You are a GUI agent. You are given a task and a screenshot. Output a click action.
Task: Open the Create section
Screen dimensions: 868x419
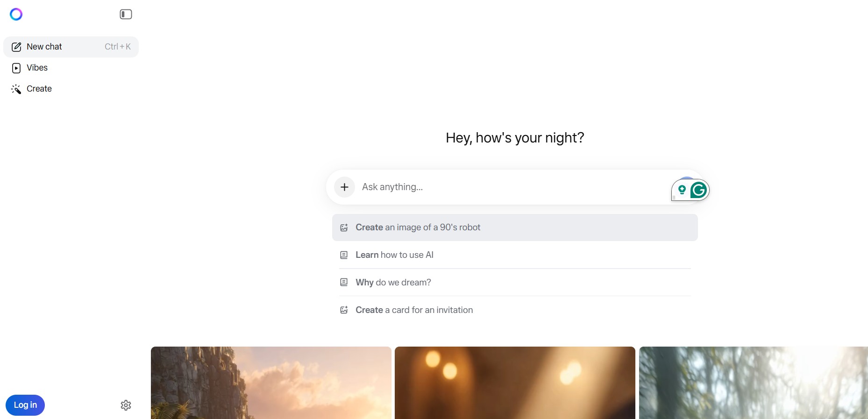click(39, 89)
